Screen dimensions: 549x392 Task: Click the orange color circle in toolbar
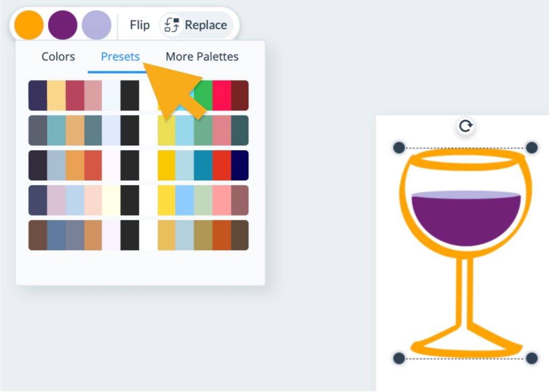(x=28, y=25)
